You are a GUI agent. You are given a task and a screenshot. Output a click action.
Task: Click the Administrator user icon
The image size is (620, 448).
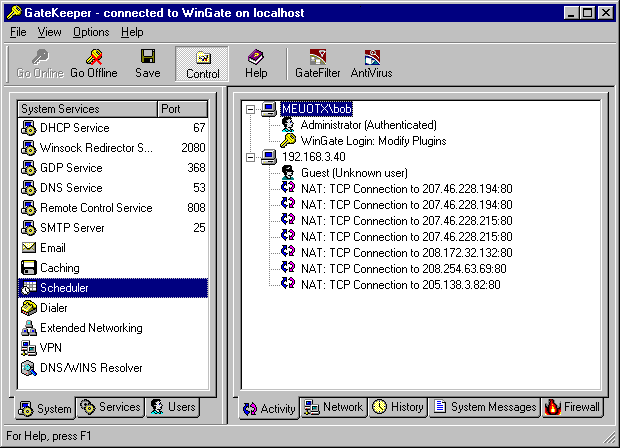pyautogui.click(x=288, y=125)
